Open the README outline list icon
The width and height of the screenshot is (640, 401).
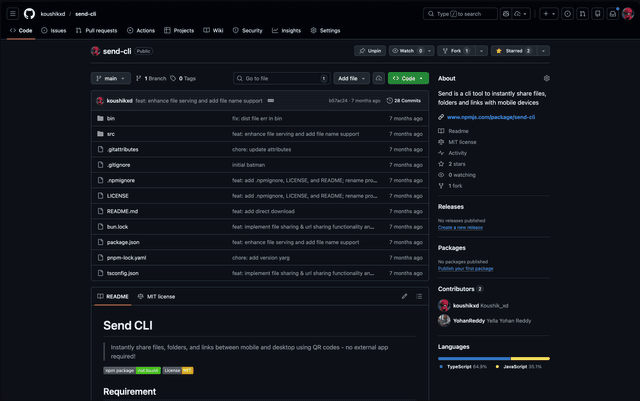click(419, 296)
